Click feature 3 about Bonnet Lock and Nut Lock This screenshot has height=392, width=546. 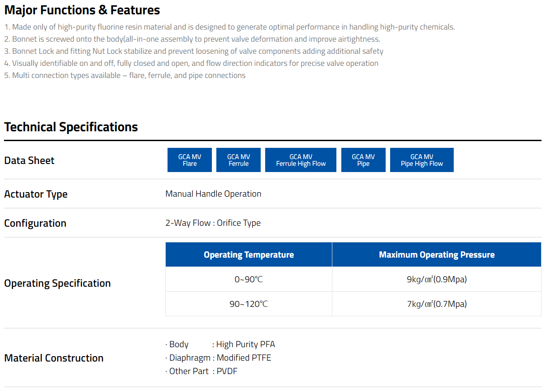193,51
